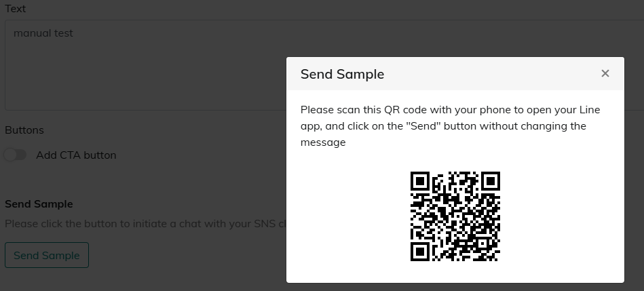Click the bold "Send Sample" section heading
Viewport: 644px width, 291px height.
[x=39, y=203]
